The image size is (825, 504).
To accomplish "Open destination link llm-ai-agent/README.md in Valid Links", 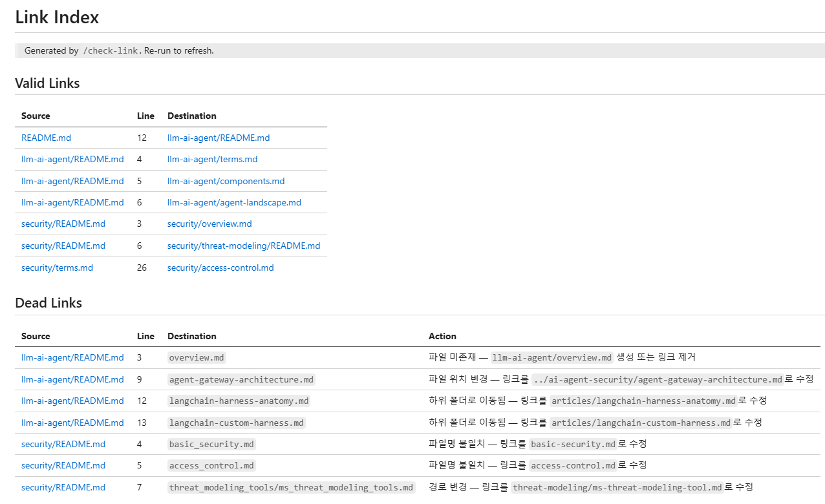I will [219, 138].
